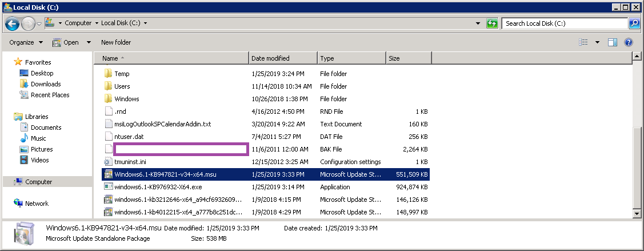Select Local Disk (C:) in the address breadcrumb

(121, 23)
